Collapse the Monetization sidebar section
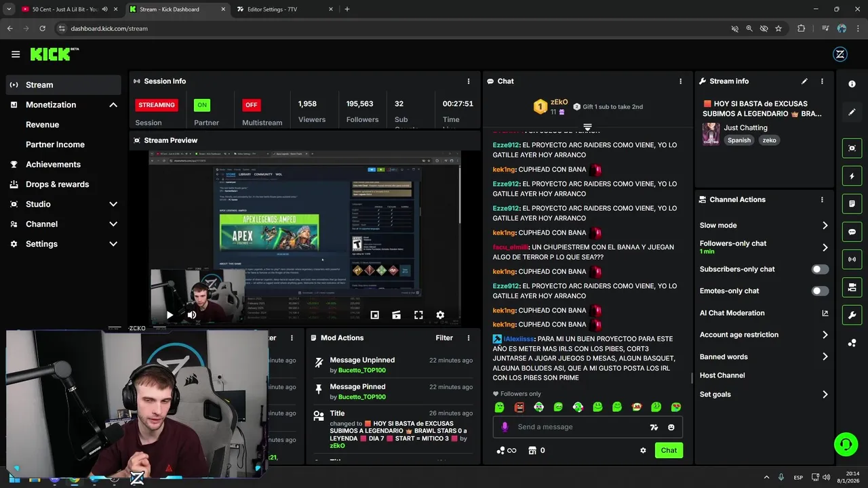 pyautogui.click(x=113, y=105)
